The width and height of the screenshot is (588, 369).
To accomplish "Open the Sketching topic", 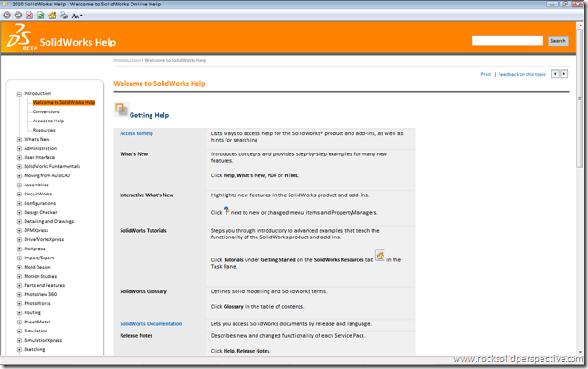I will pyautogui.click(x=35, y=350).
